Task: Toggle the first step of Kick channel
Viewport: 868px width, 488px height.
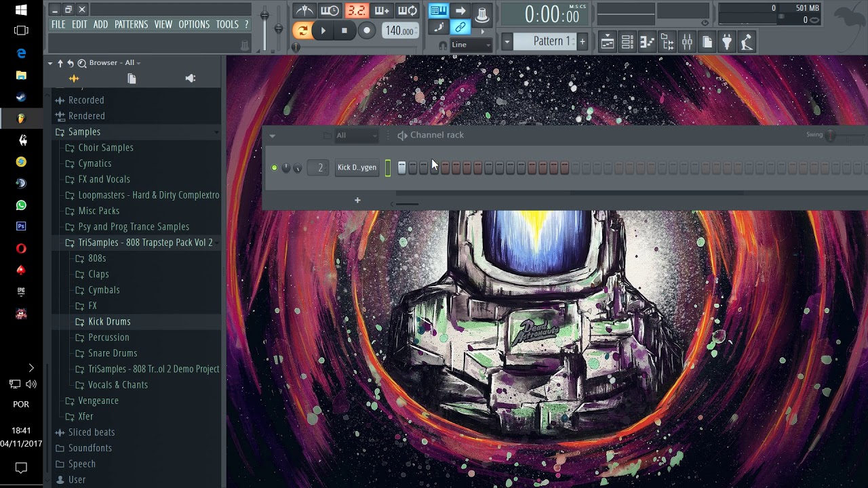Action: (x=401, y=167)
